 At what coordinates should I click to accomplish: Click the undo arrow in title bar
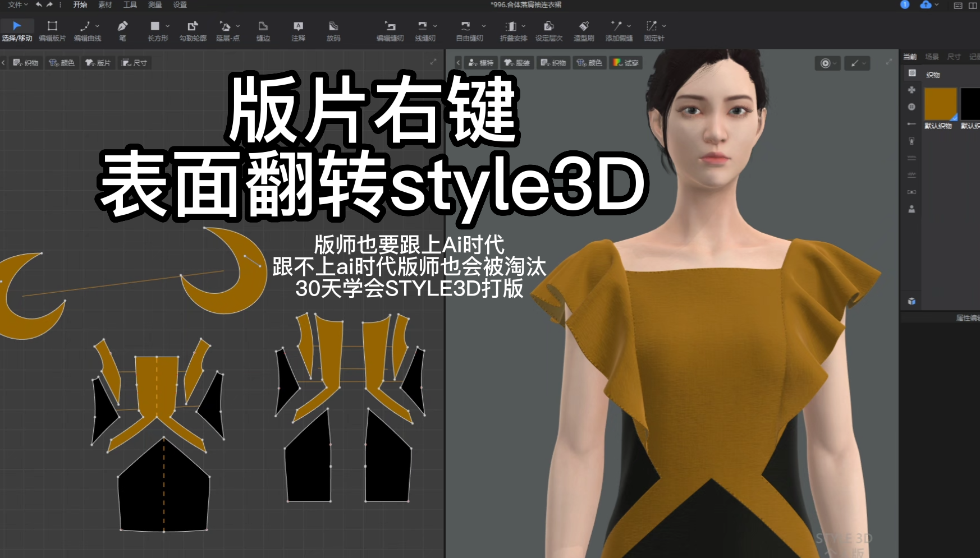[x=39, y=4]
